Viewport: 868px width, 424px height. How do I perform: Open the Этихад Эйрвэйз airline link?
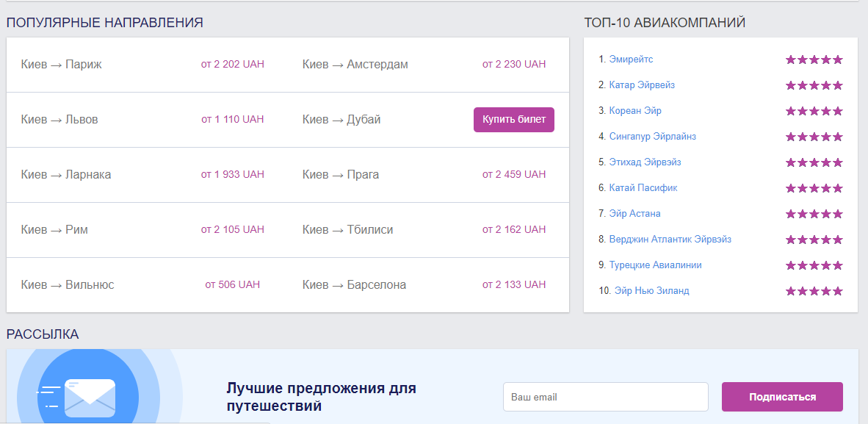pos(645,162)
